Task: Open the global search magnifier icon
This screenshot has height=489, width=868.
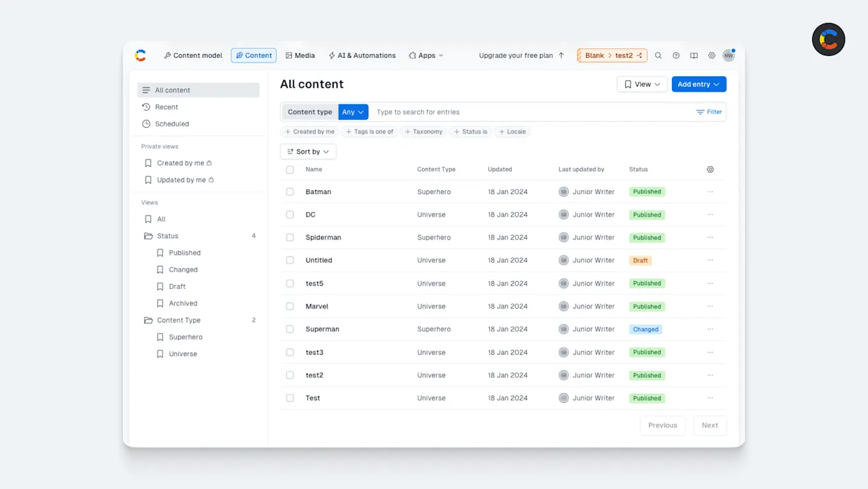Action: point(658,55)
